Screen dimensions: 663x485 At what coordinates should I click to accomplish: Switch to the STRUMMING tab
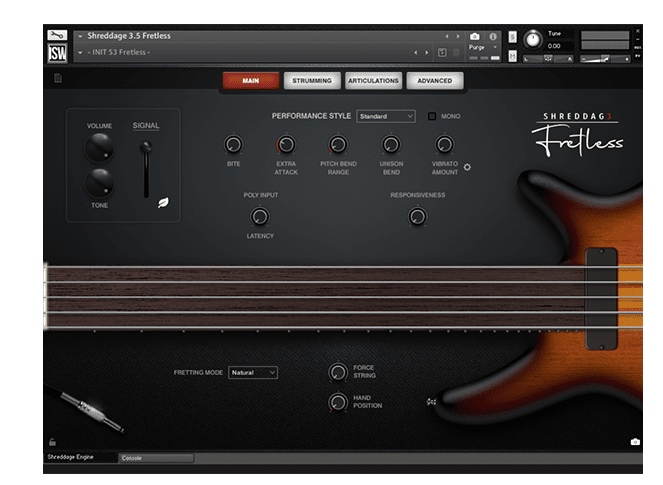[x=312, y=81]
